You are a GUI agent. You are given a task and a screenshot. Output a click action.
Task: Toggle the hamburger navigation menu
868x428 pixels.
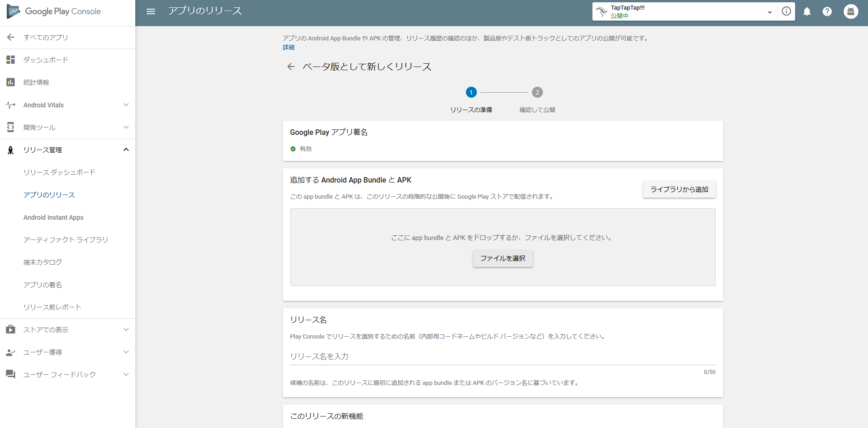[x=151, y=11]
